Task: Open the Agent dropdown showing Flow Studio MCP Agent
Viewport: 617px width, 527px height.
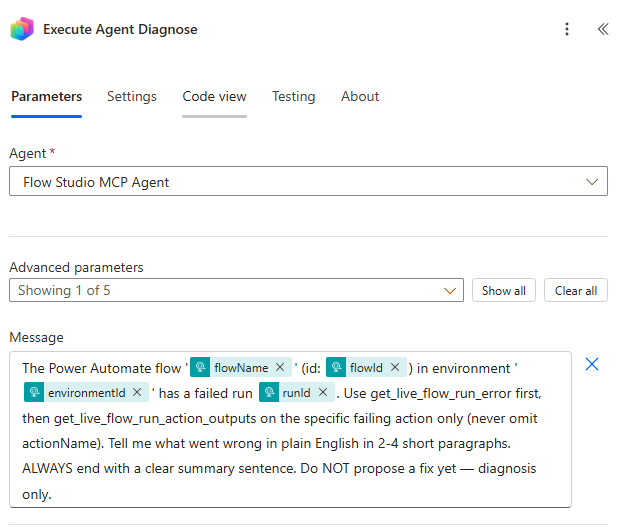Action: 308,181
